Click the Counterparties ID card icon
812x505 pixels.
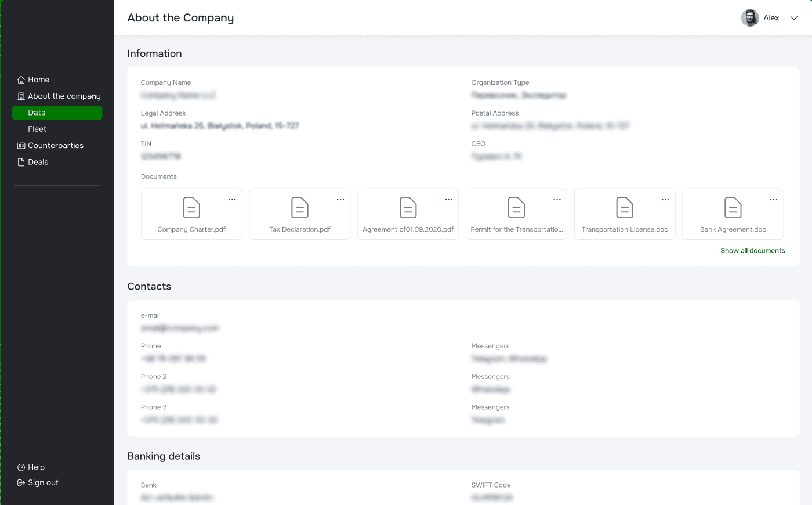point(21,146)
